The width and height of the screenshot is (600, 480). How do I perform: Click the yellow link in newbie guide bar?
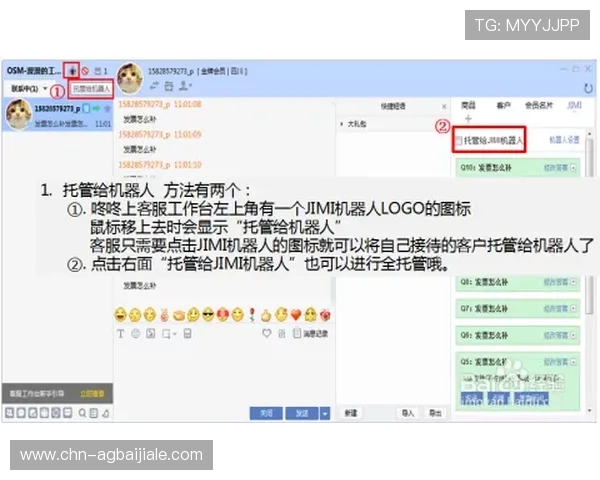pos(92,393)
